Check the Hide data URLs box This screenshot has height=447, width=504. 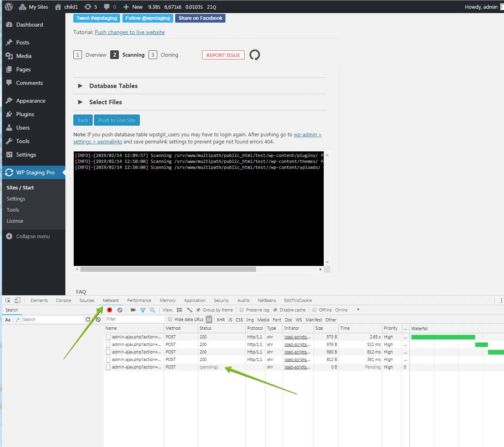click(x=170, y=319)
